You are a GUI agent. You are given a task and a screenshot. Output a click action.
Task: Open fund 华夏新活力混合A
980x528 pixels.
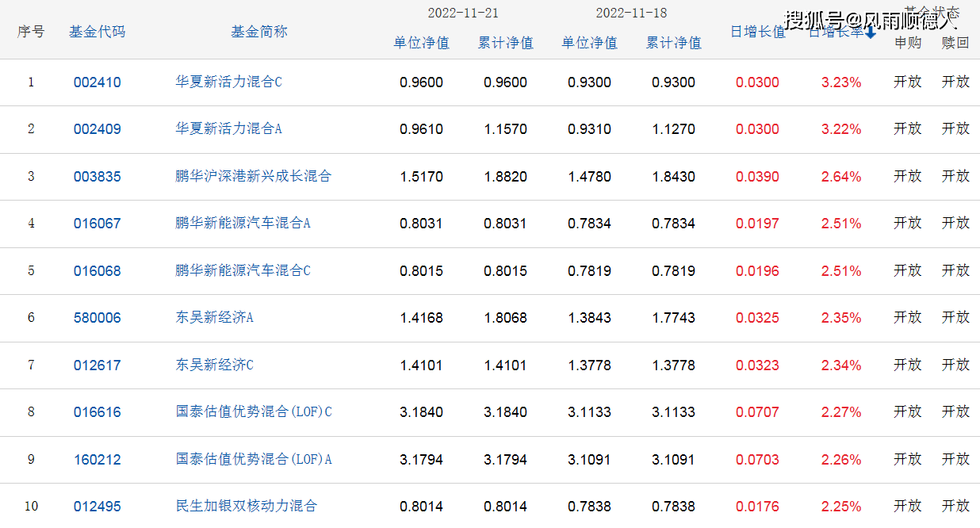click(x=228, y=128)
